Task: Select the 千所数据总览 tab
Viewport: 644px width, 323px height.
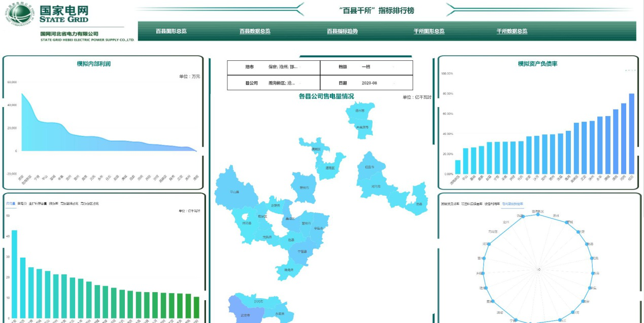Action: 512,31
